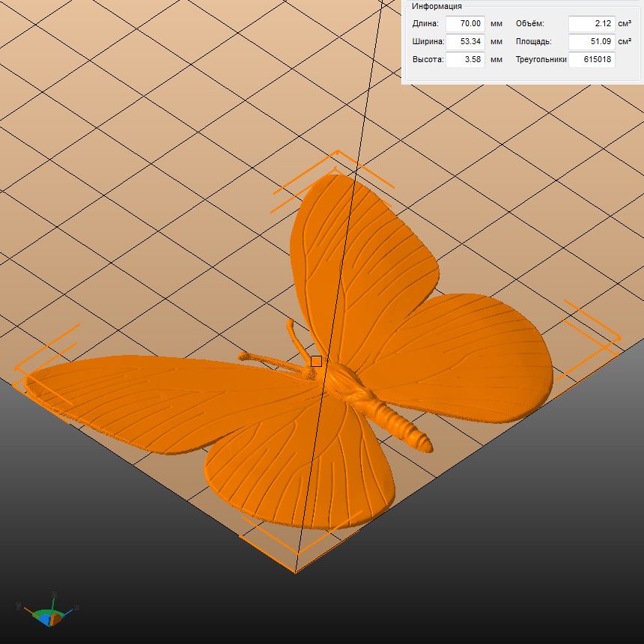644x644 pixels.
Task: Click the Информация panel title
Action: tap(437, 6)
